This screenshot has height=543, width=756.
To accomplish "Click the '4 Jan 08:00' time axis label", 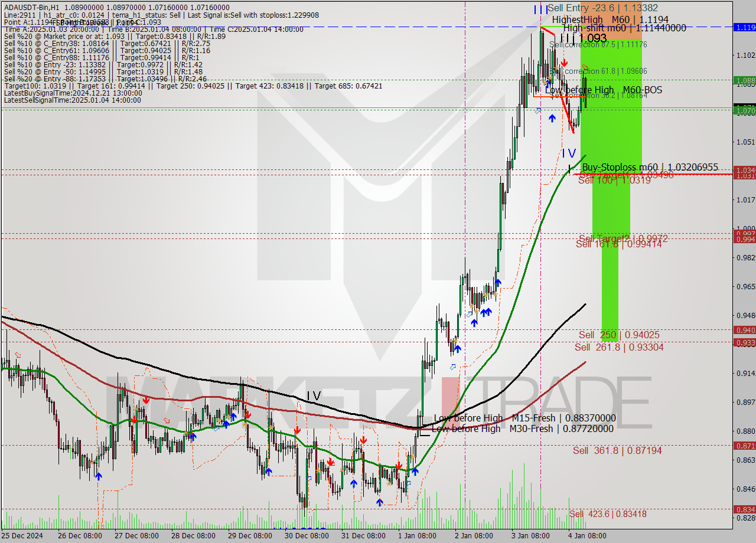I will tap(587, 536).
